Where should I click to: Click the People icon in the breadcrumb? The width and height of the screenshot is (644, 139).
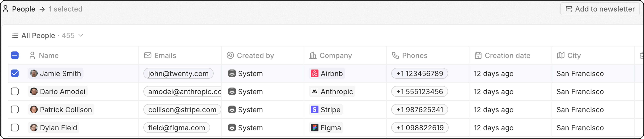tap(6, 9)
